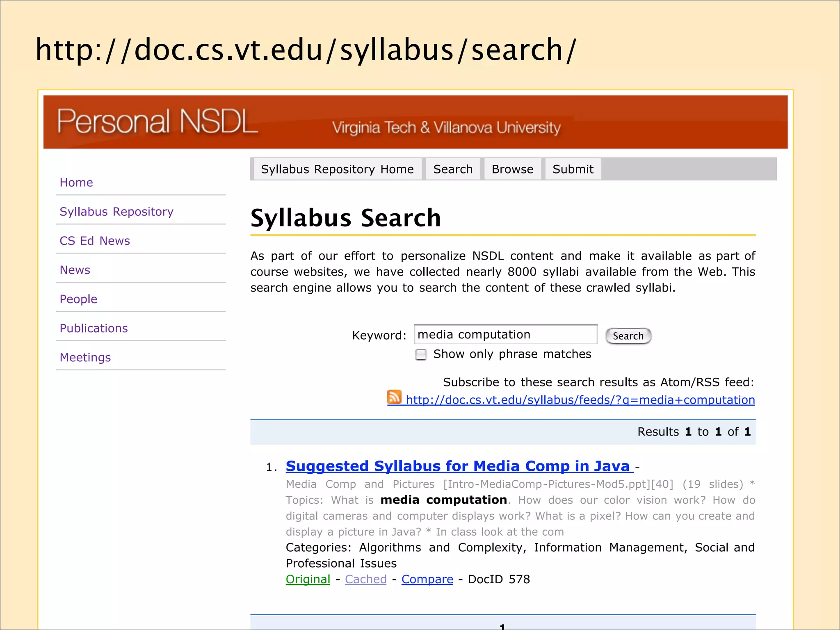Image resolution: width=840 pixels, height=630 pixels.
Task: Open the media+computation feed URL link
Action: (x=580, y=400)
